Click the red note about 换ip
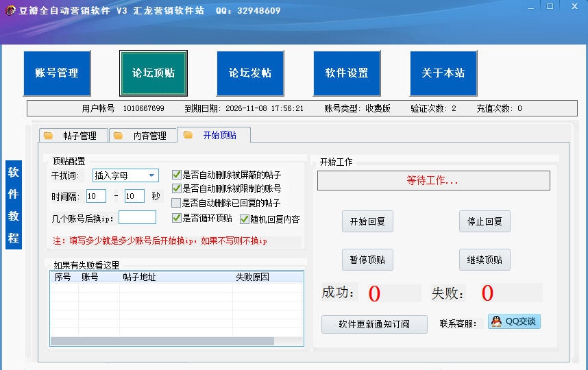 (x=160, y=241)
